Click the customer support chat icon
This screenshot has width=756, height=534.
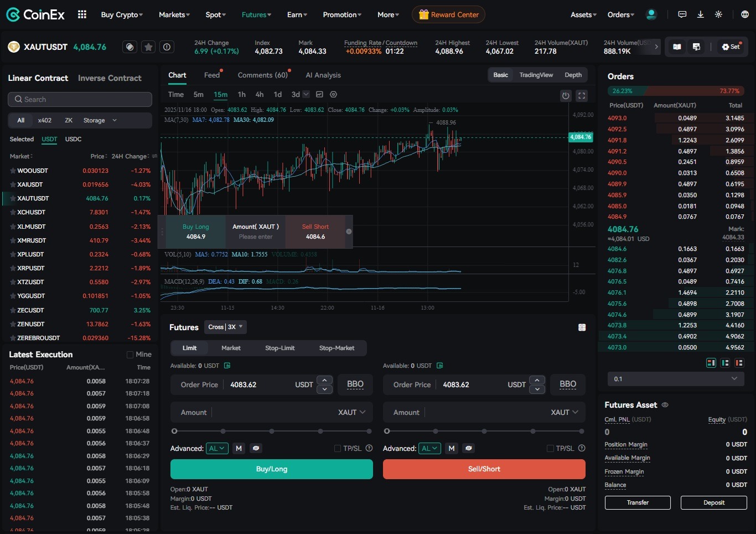(682, 14)
